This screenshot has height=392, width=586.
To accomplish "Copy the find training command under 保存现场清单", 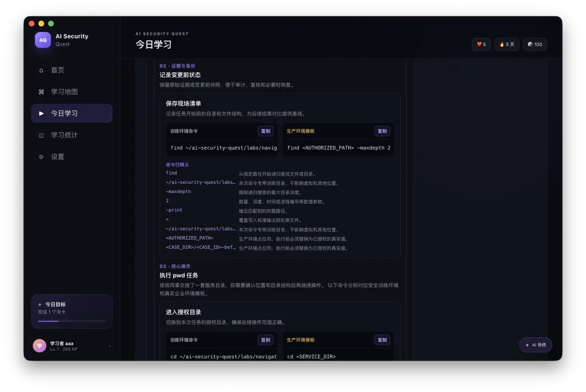I will [x=265, y=131].
